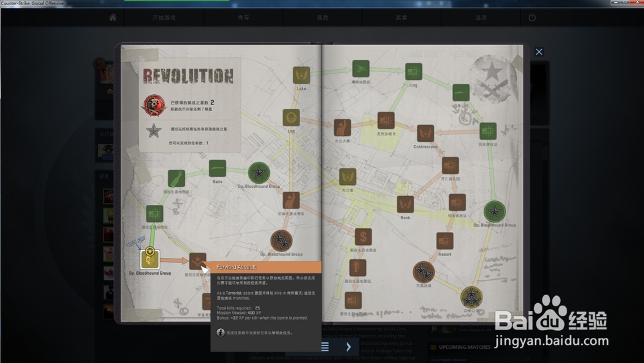644x363 pixels.
Task: Select the brown node below the dollar node
Action: 357,268
